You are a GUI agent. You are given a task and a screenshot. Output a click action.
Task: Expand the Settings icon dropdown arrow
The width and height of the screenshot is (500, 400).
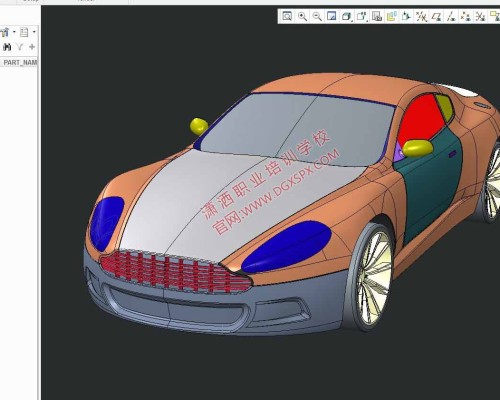pos(34,32)
